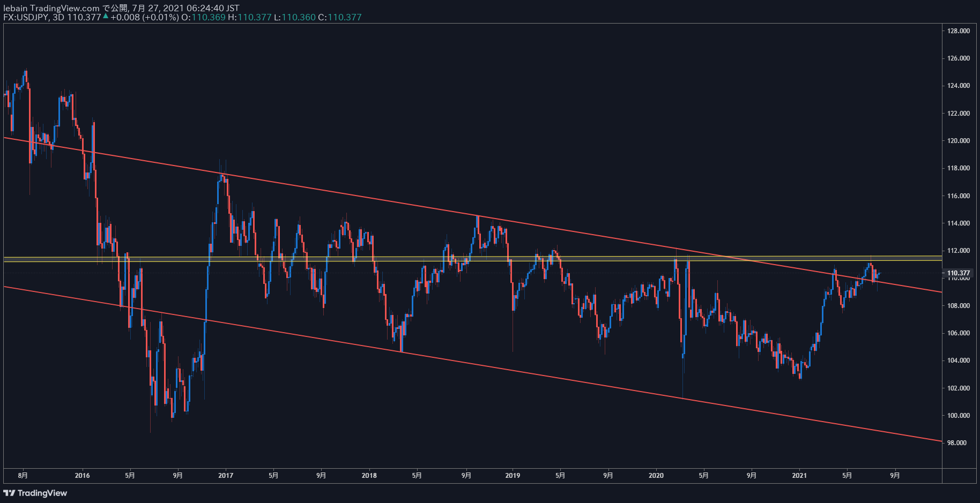Click the high value 'H:110.377'
This screenshot has width=980, height=503.
(x=250, y=17)
